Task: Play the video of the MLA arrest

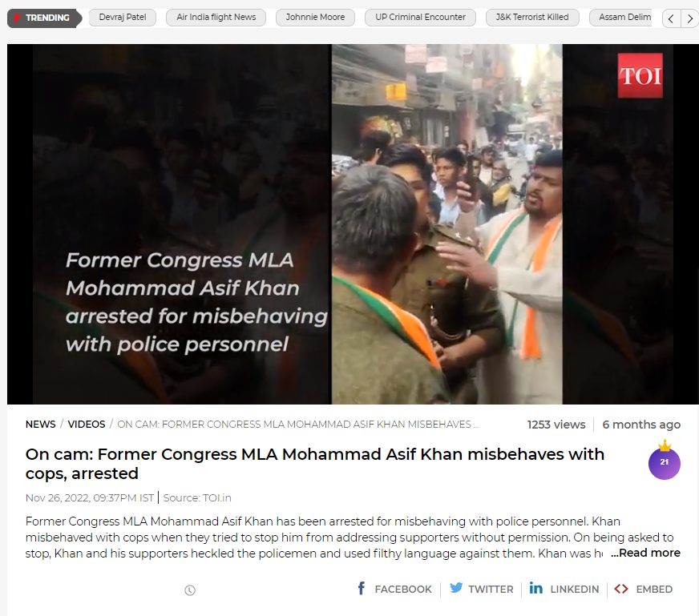Action: pyautogui.click(x=353, y=224)
